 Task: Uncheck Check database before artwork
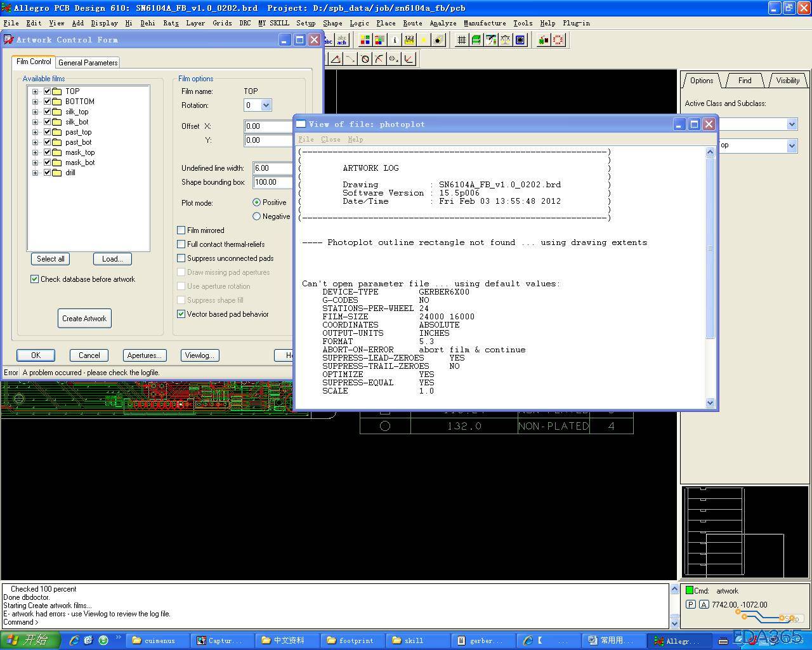[x=35, y=279]
